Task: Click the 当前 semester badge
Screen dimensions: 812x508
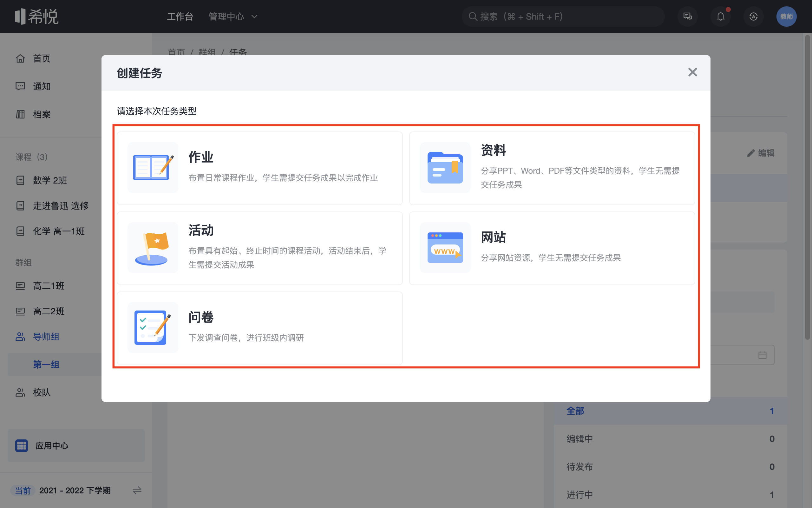Action: 23,491
